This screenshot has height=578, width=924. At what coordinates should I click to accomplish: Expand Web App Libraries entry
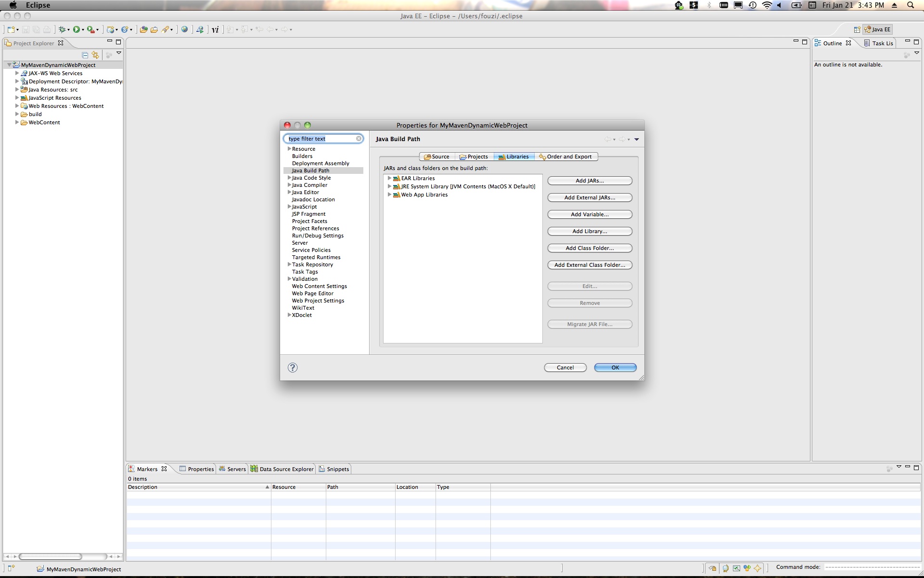tap(389, 195)
